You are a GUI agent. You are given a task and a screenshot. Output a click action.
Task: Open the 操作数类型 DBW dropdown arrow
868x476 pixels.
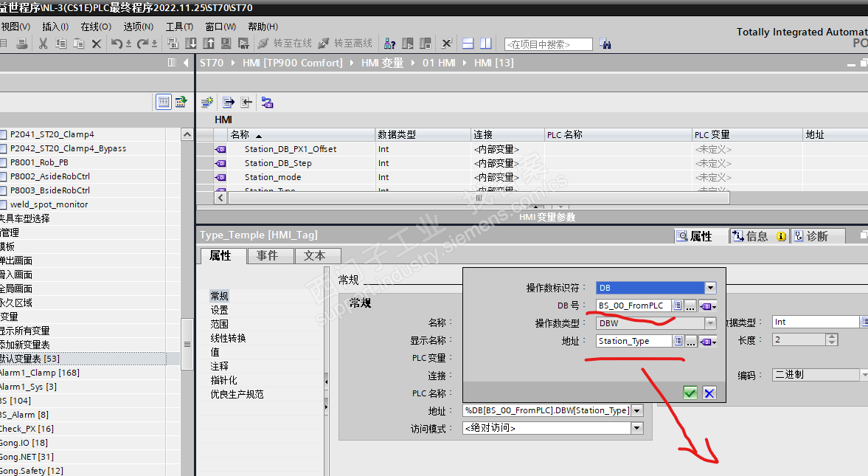(x=710, y=323)
